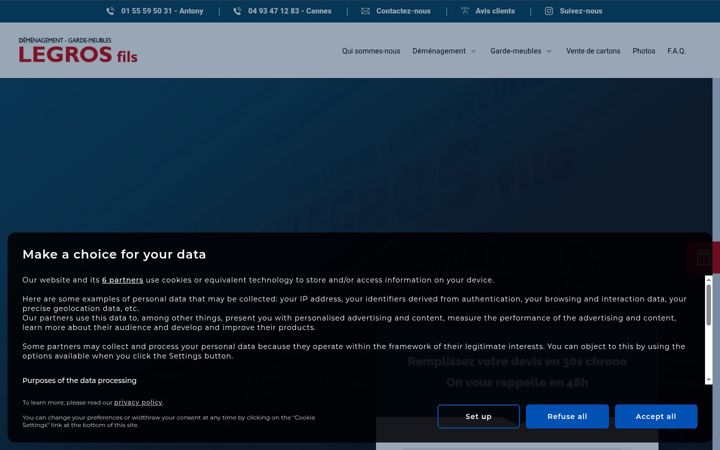The height and width of the screenshot is (450, 720).
Task: Open the Déménagement menu item
Action: pyautogui.click(x=439, y=51)
